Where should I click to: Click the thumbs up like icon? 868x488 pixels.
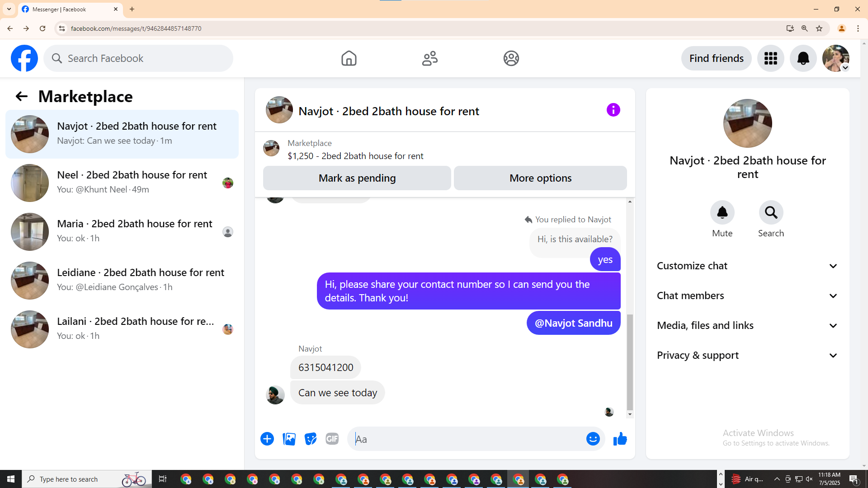point(620,439)
